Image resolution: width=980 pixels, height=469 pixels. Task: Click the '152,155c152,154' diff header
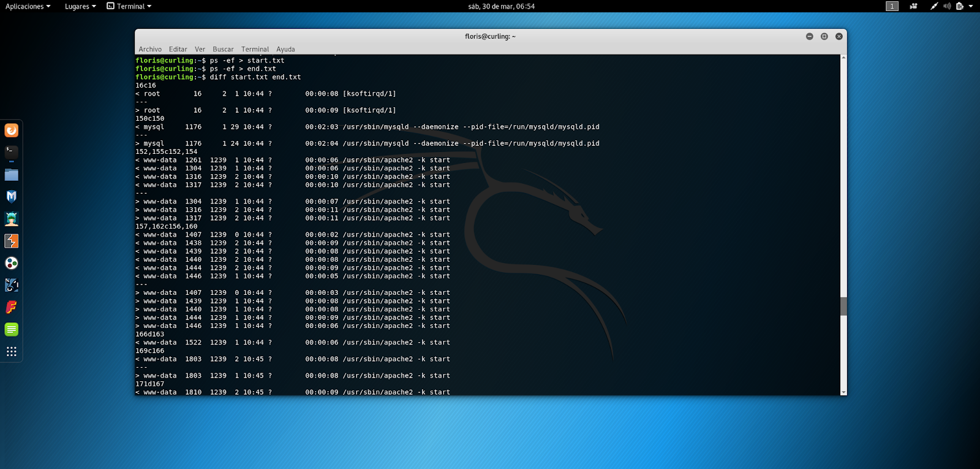[166, 151]
